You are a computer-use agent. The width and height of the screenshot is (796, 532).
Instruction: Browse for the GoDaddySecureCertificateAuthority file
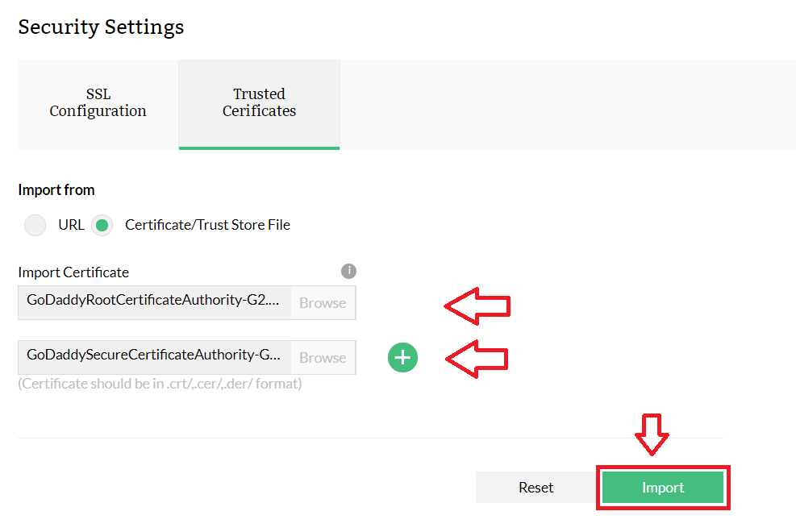click(323, 358)
